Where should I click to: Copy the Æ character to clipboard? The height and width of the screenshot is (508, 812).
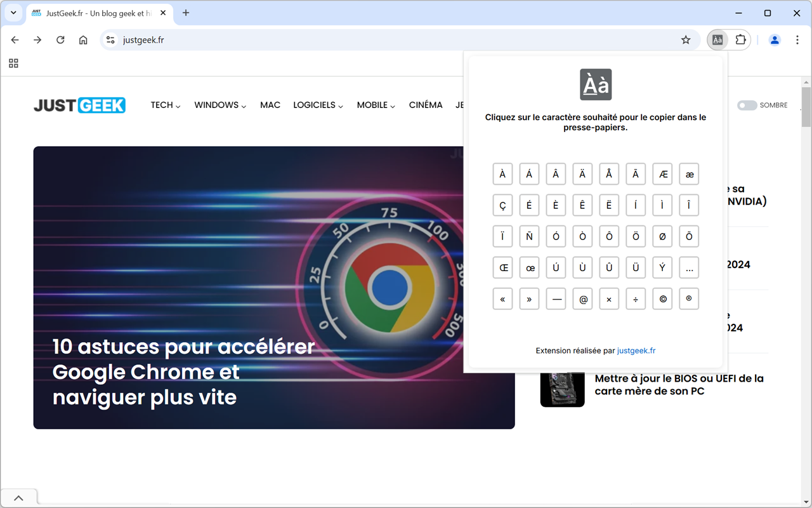[662, 173]
